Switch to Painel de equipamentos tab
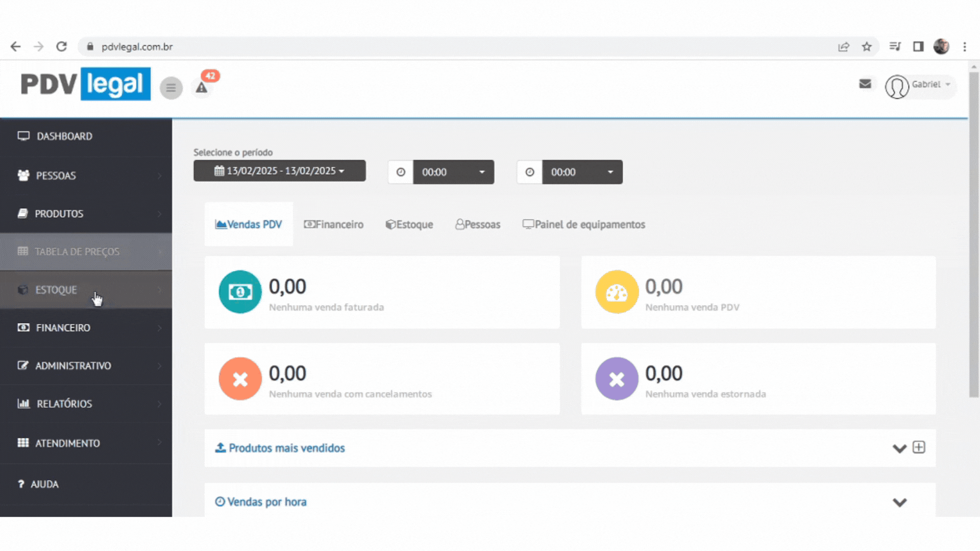This screenshot has width=980, height=551. coord(583,224)
